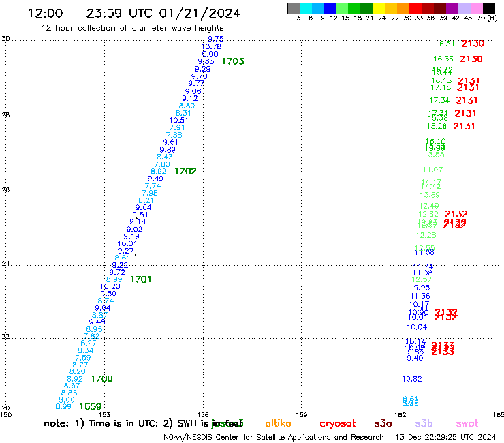The image size is (504, 443).
Task: Click wave height value 9.04
Action: (x=103, y=308)
